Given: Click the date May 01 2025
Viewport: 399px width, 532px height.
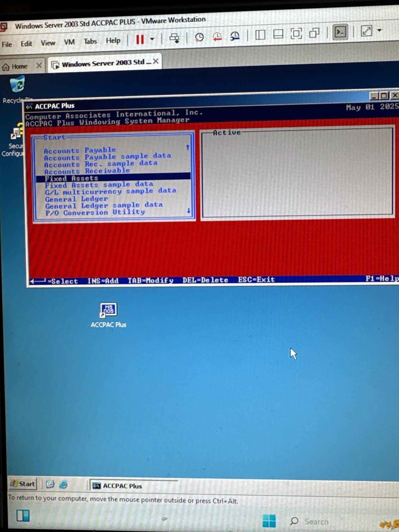Looking at the screenshot, I should 372,107.
